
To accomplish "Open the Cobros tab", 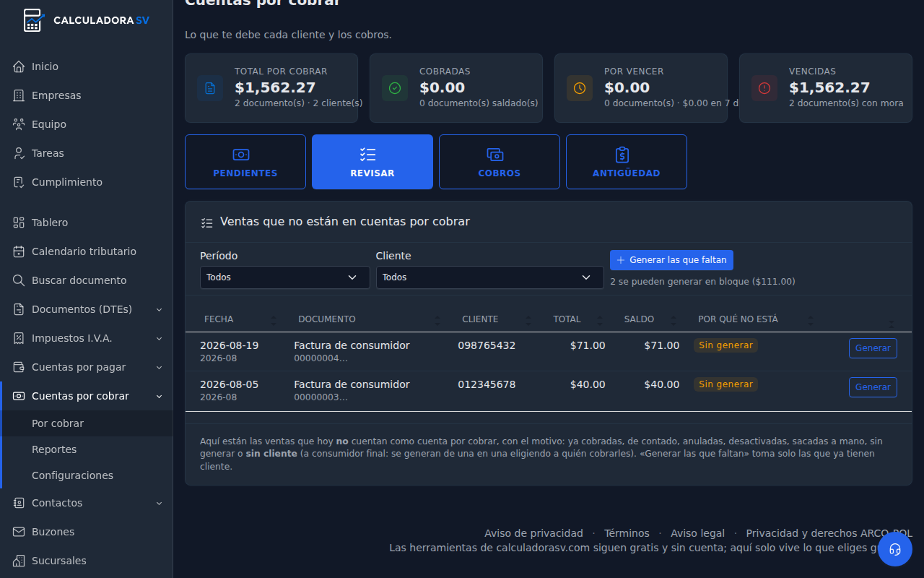I will (x=500, y=162).
